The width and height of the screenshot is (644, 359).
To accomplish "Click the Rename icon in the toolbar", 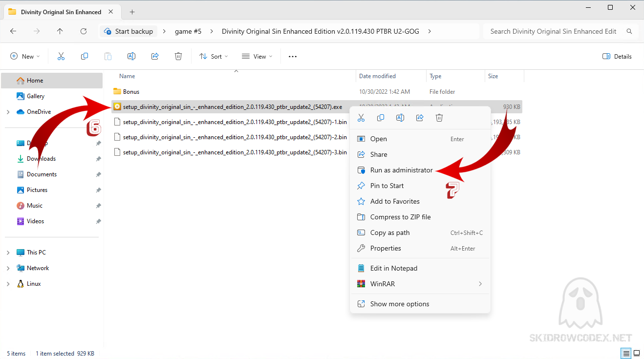I will tap(131, 56).
